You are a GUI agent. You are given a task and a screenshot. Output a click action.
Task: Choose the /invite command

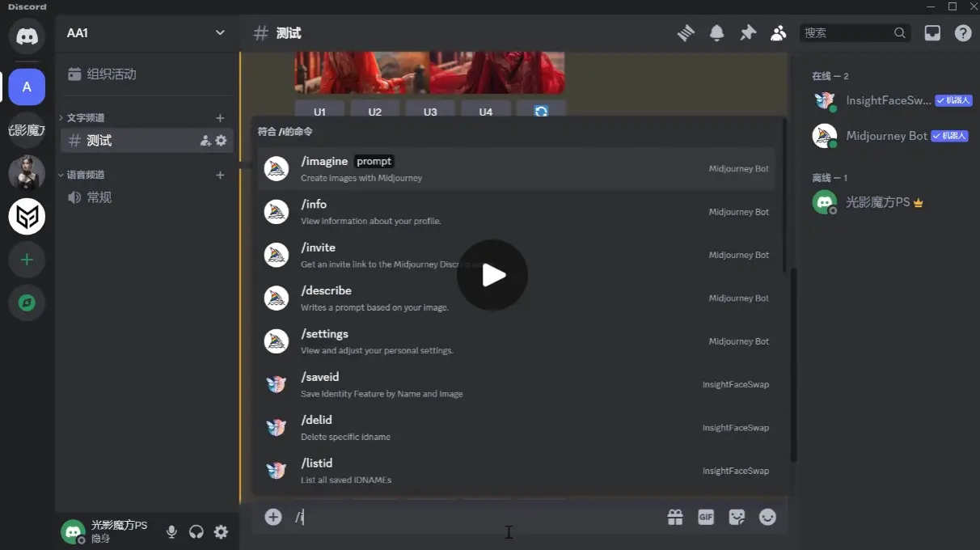tap(516, 255)
